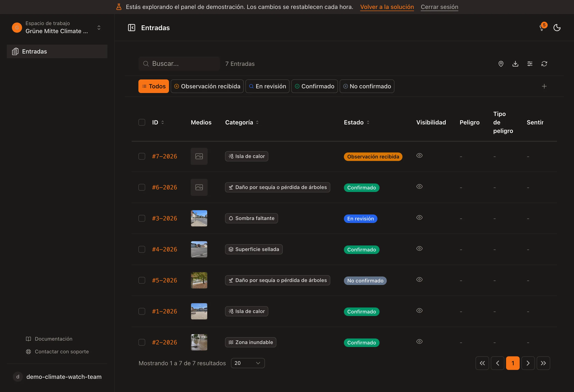The height and width of the screenshot is (392, 574).
Task: Select the checkbox for entry #7-2026
Action: (x=142, y=156)
